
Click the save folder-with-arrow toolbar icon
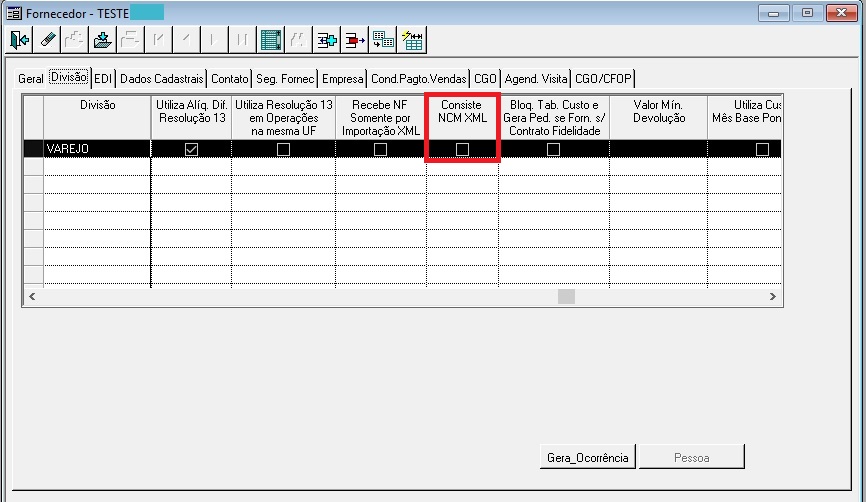click(x=103, y=40)
